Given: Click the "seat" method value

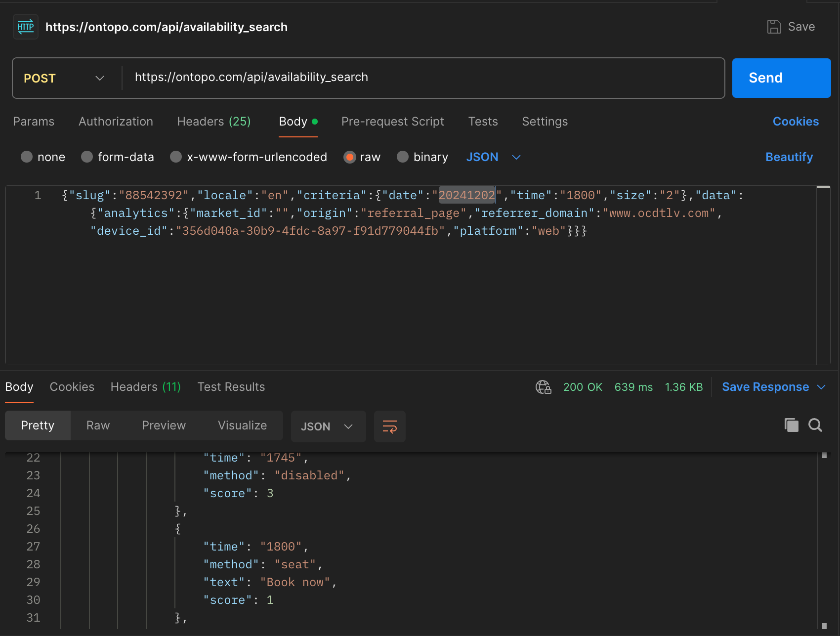Looking at the screenshot, I should 295,564.
